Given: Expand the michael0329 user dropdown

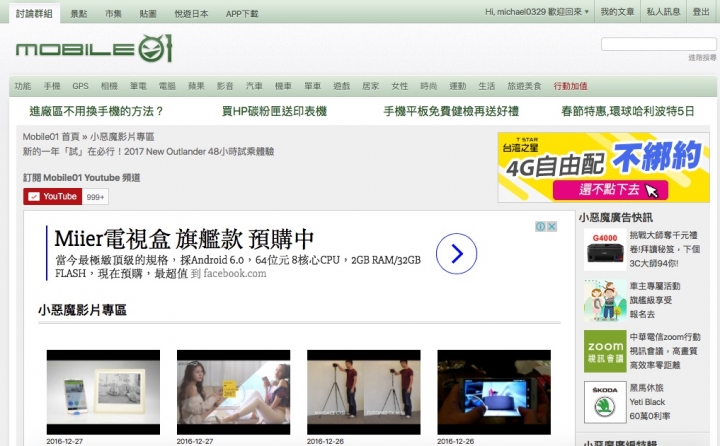Looking at the screenshot, I should (537, 12).
